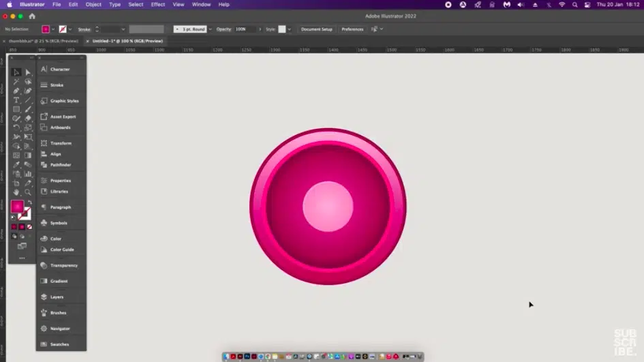
Task: Open Wi-Fi status menu
Action: click(562, 5)
